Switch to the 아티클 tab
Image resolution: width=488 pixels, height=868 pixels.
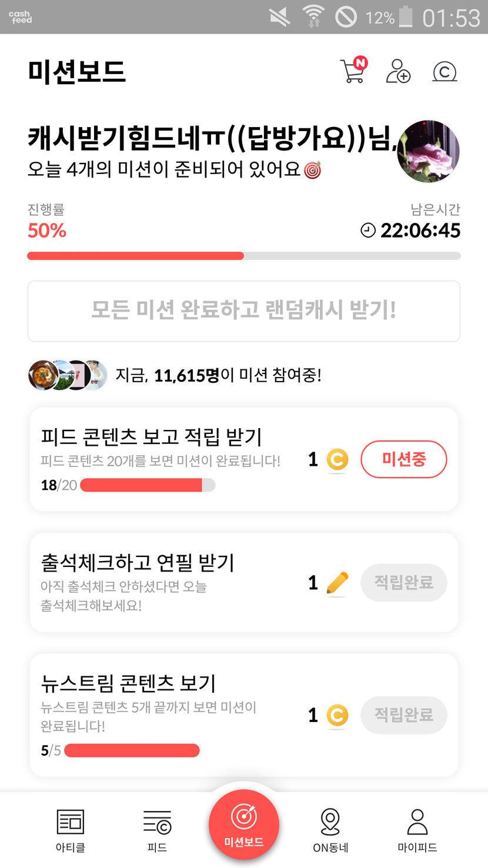coord(70,830)
